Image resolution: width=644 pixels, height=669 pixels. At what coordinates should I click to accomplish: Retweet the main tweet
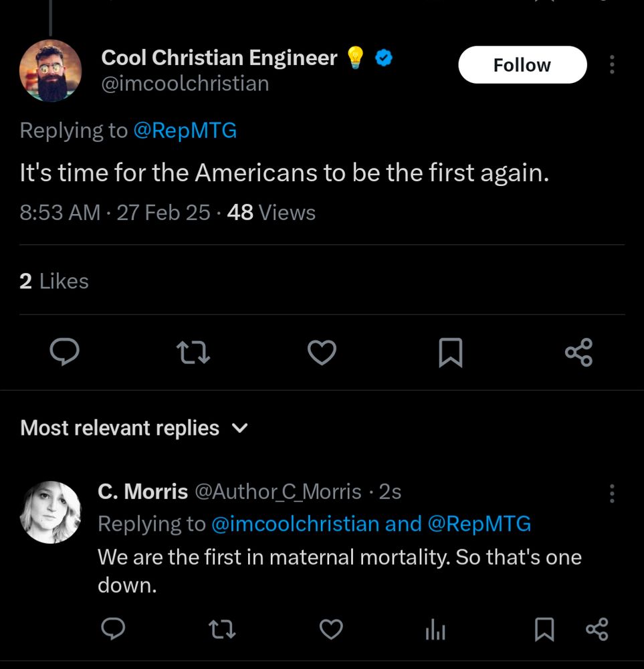[193, 352]
